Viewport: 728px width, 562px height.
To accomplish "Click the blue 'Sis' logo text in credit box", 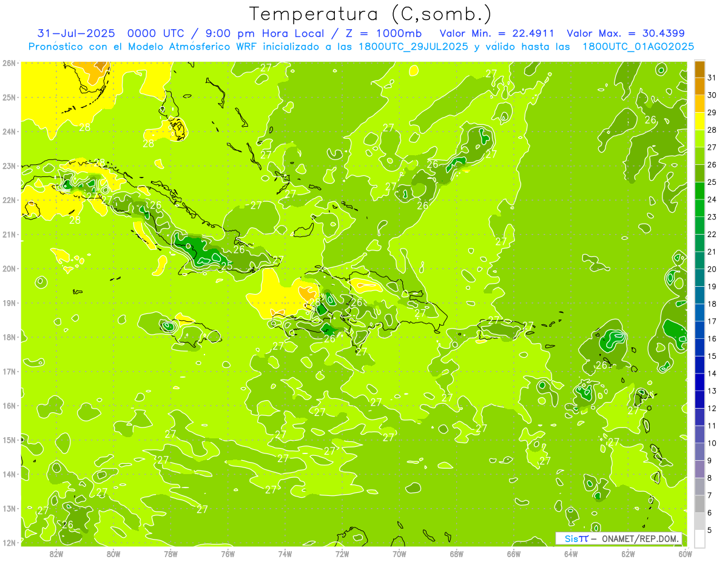I will (571, 538).
